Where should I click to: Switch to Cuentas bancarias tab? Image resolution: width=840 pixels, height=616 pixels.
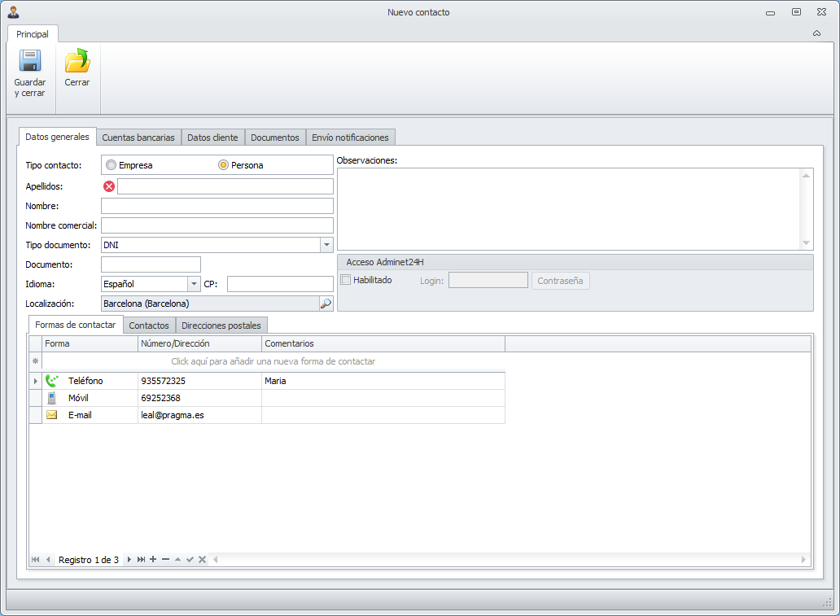click(x=138, y=138)
